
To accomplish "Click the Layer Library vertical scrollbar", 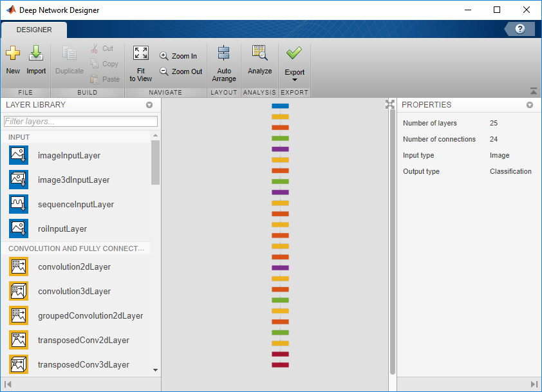I will pyautogui.click(x=155, y=162).
